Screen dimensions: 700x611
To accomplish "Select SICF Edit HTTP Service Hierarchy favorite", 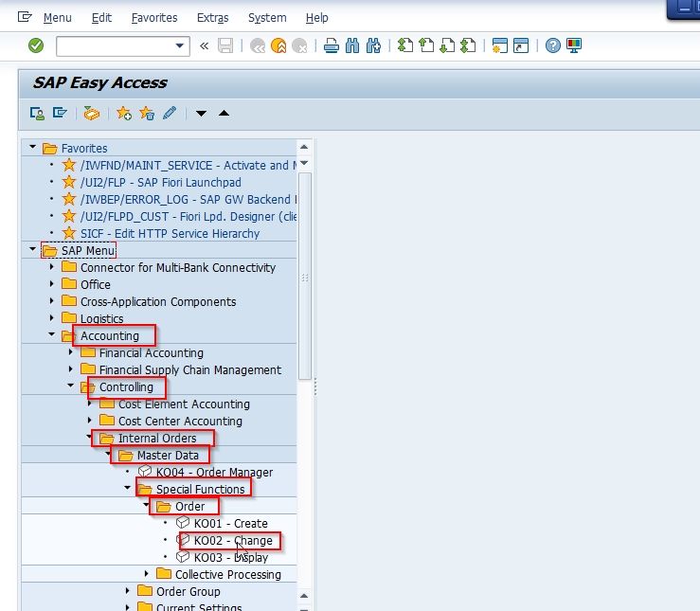I will (x=171, y=234).
